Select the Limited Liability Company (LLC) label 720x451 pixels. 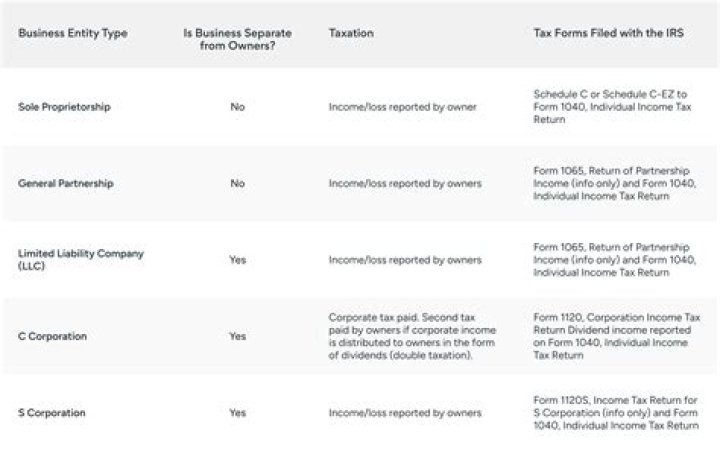pyautogui.click(x=81, y=260)
